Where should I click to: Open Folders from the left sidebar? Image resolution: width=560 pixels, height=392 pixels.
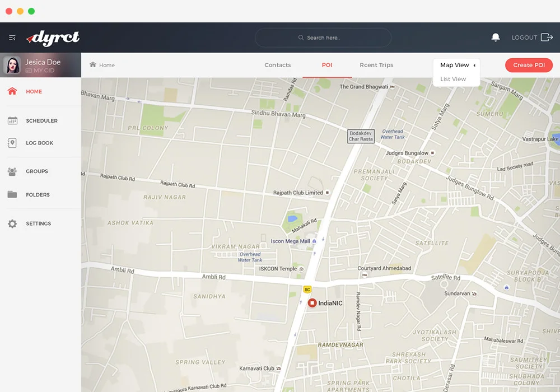[12, 194]
